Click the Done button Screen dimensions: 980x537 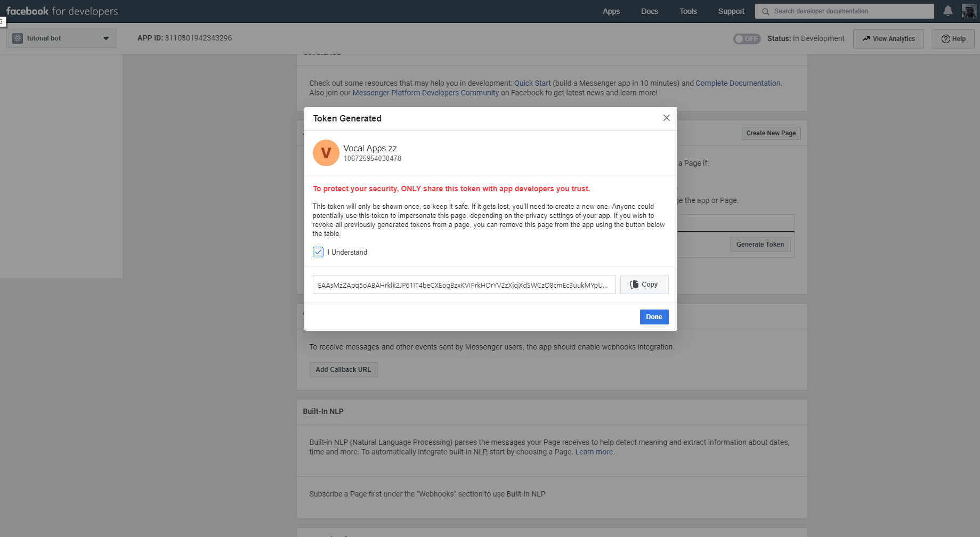654,317
